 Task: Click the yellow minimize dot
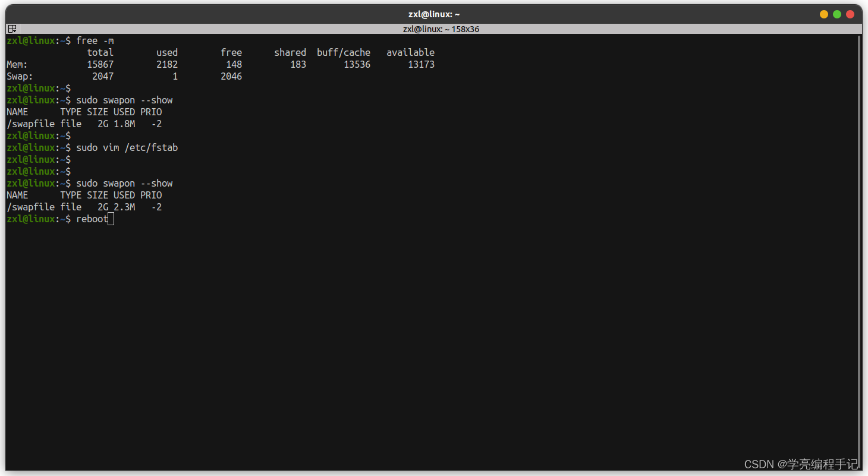823,14
